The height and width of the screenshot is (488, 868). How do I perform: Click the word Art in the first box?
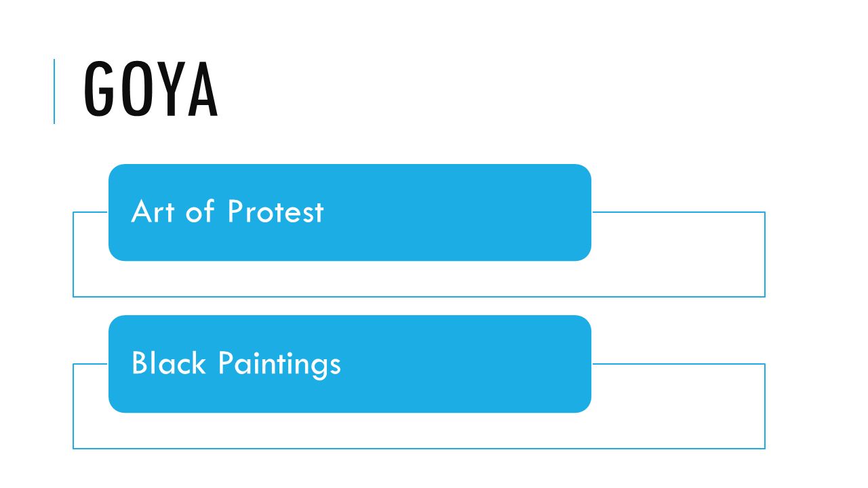(x=153, y=211)
